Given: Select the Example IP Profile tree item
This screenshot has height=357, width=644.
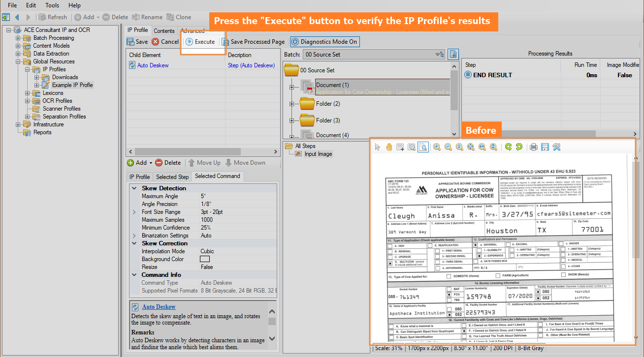Looking at the screenshot, I should point(72,85).
